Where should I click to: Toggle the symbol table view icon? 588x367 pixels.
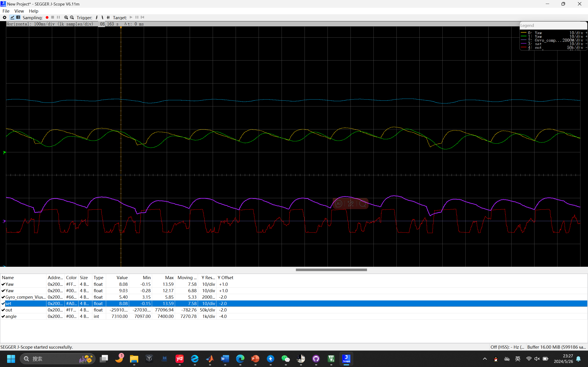tap(18, 17)
